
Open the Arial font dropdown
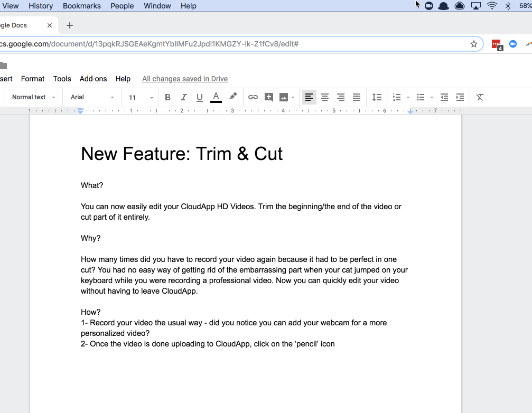(x=92, y=97)
